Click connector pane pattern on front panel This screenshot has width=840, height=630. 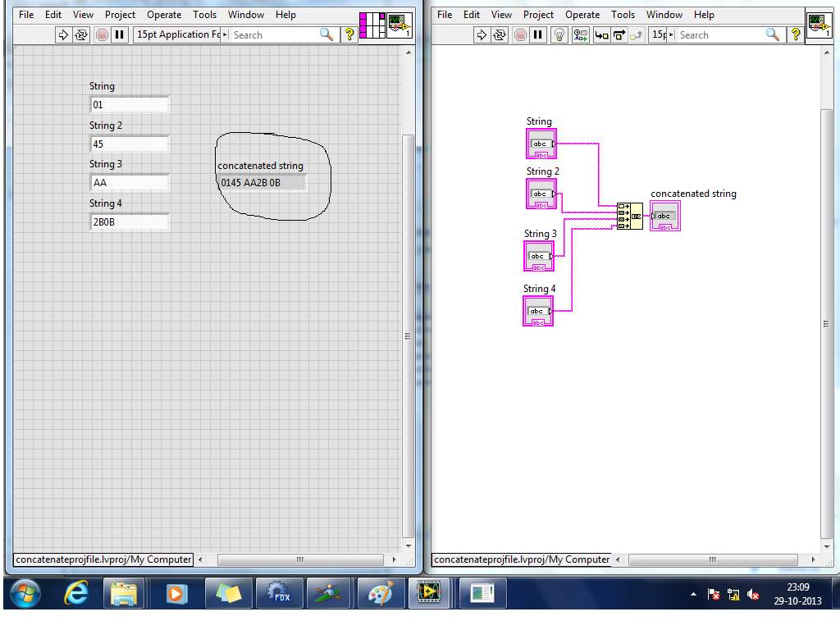point(372,25)
